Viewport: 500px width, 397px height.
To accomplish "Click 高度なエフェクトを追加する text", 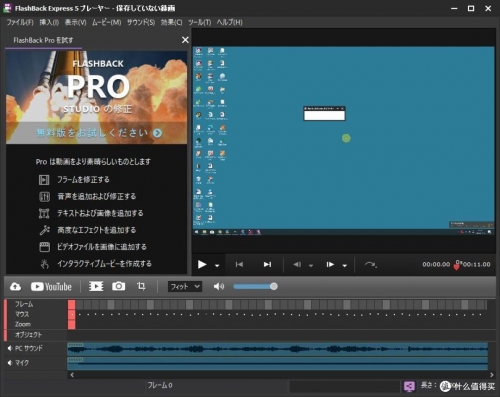I will (x=97, y=230).
